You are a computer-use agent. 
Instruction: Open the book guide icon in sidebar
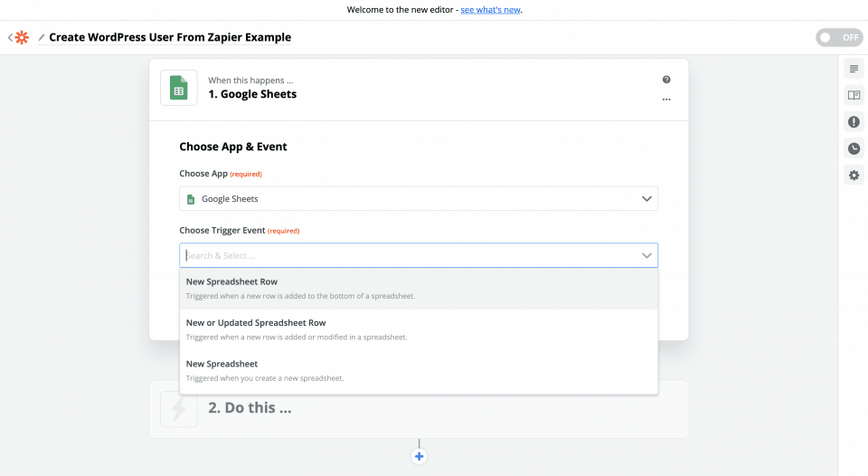coord(854,95)
